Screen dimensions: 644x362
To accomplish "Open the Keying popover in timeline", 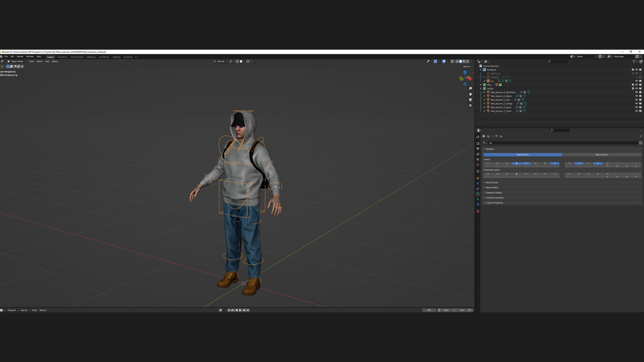I will 25,310.
